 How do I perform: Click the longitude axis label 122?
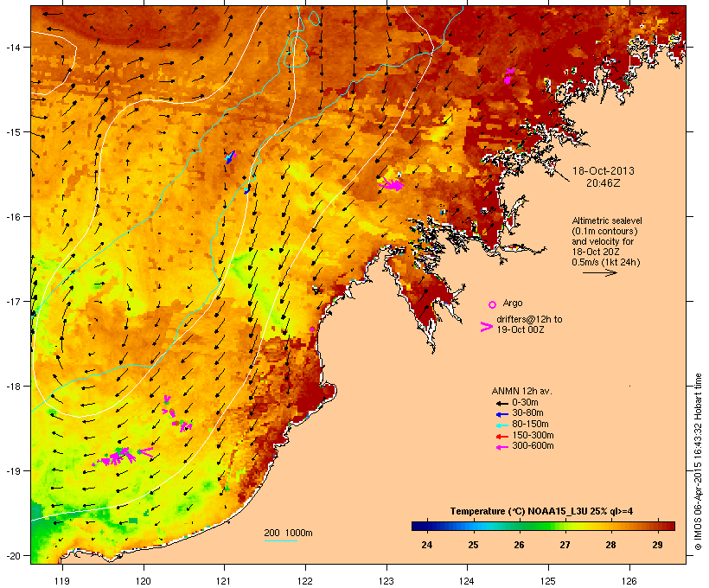click(305, 581)
